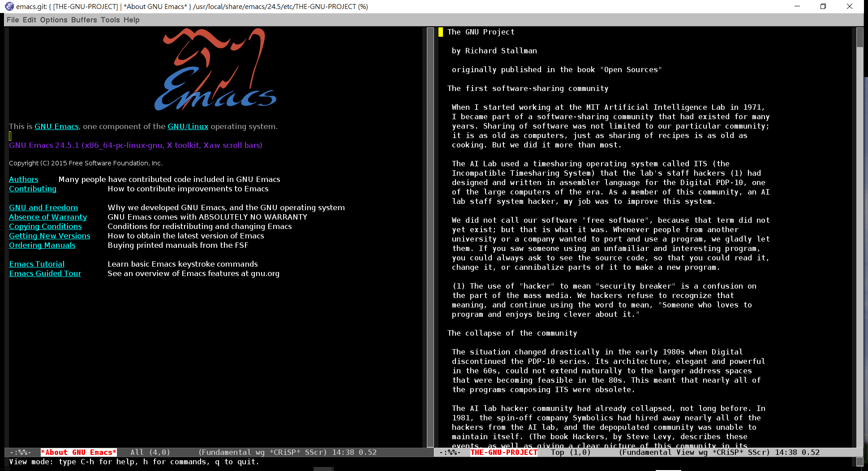Follow the GNU/Linux link
Image resolution: width=868 pixels, height=471 pixels.
(x=188, y=126)
